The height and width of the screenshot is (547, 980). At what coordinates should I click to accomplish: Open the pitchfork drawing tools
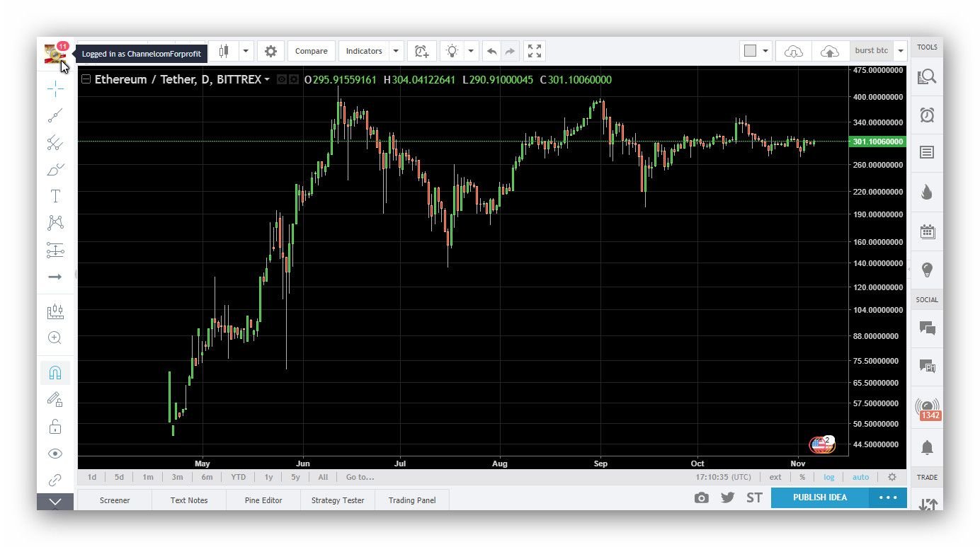tap(55, 142)
